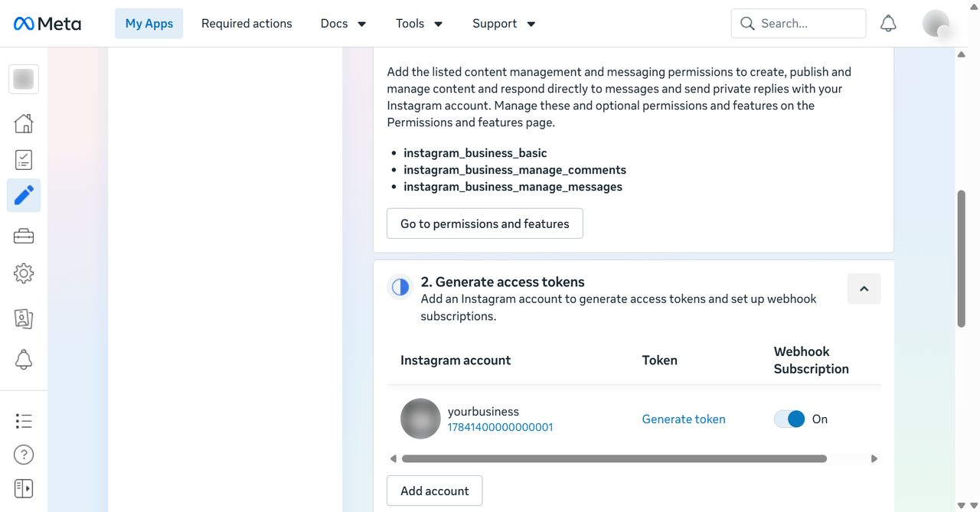This screenshot has width=980, height=512.
Task: Click the Token column header
Action: coord(659,360)
